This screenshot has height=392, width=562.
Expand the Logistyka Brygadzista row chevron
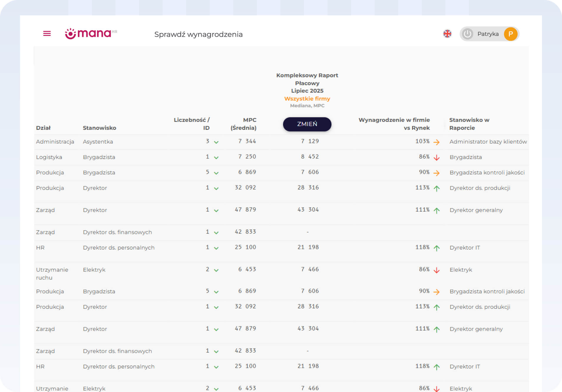(216, 157)
